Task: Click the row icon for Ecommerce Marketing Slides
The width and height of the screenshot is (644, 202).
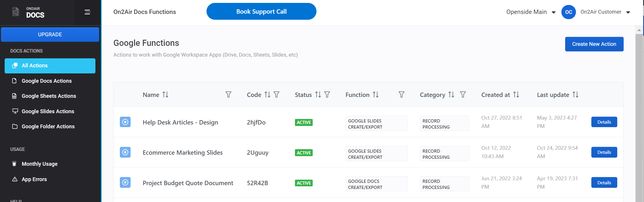Action: [125, 152]
